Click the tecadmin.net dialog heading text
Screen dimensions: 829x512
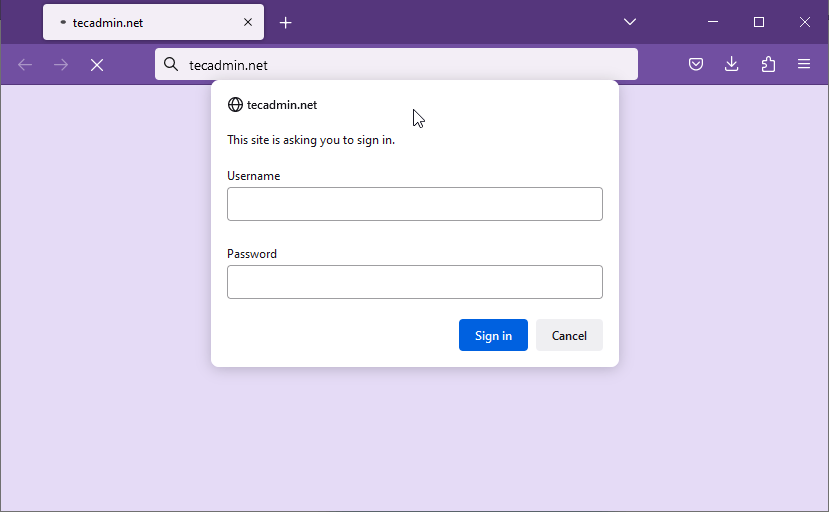click(282, 105)
